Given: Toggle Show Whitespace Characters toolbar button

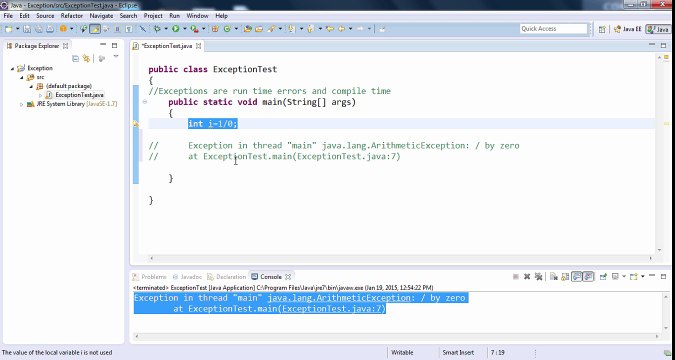Looking at the screenshot, I should tap(129, 29).
